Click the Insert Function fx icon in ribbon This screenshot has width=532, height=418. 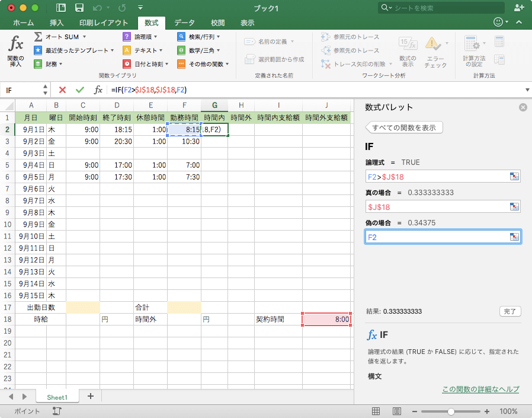pyautogui.click(x=16, y=44)
